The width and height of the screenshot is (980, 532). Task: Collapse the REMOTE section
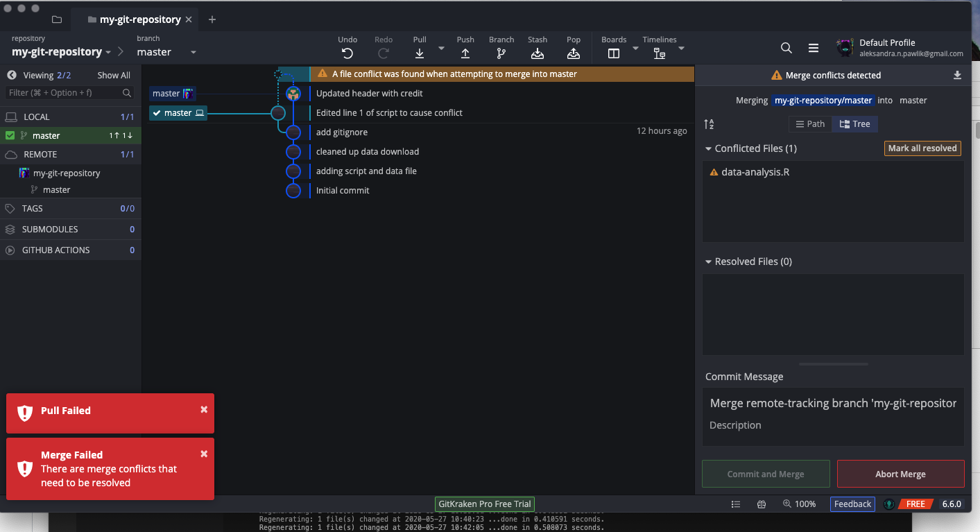pos(71,154)
